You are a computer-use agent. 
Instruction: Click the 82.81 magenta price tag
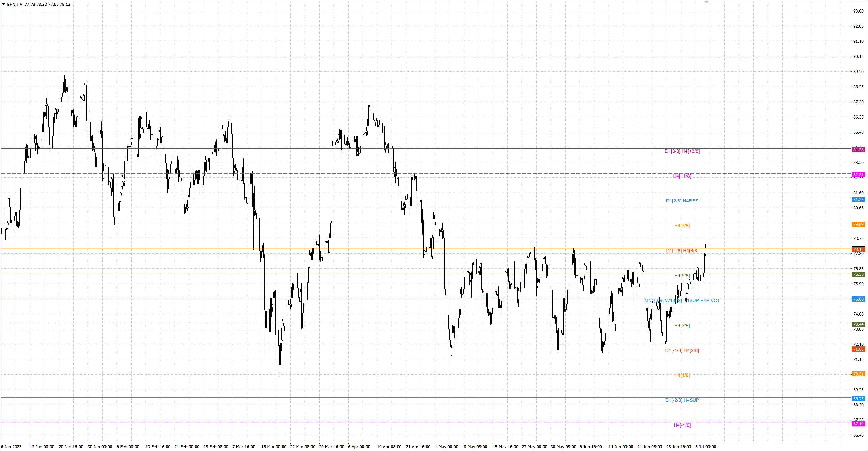[x=858, y=175]
